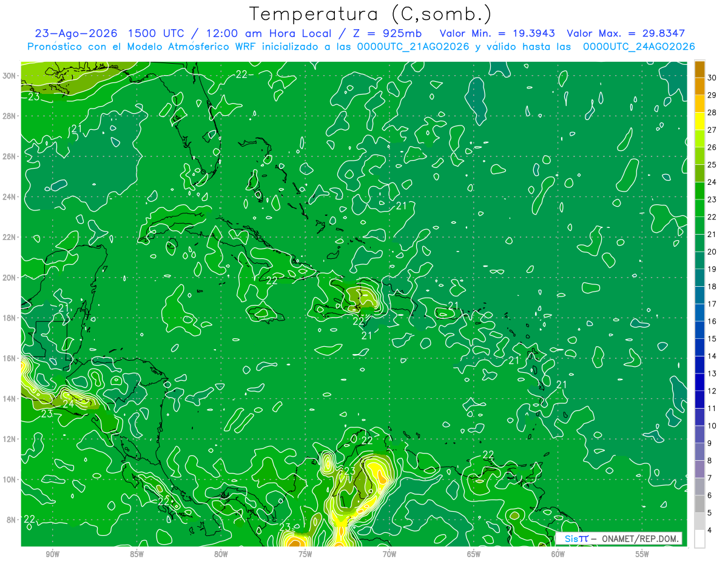This screenshot has height=562, width=728.
Task: Click the 22N latitude axis label
Action: (10, 237)
